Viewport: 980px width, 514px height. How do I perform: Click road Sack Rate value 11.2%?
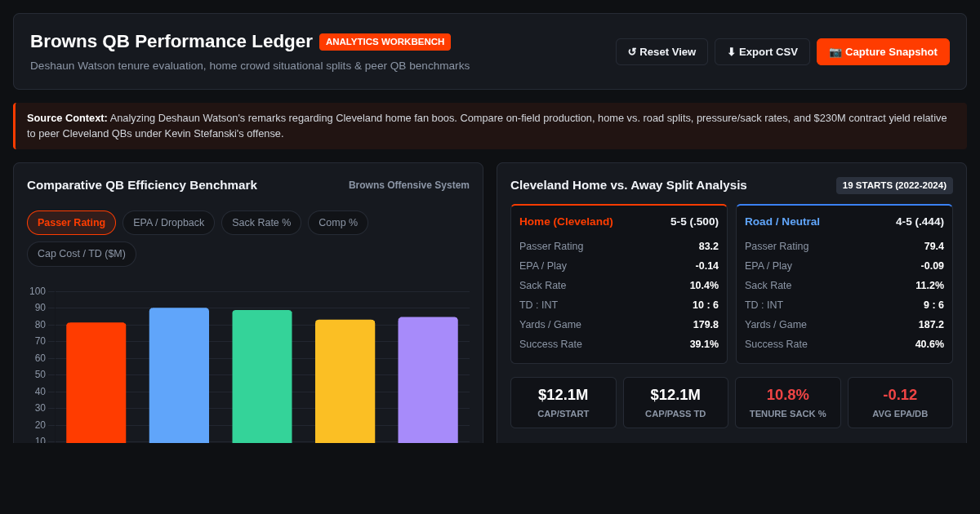click(929, 286)
